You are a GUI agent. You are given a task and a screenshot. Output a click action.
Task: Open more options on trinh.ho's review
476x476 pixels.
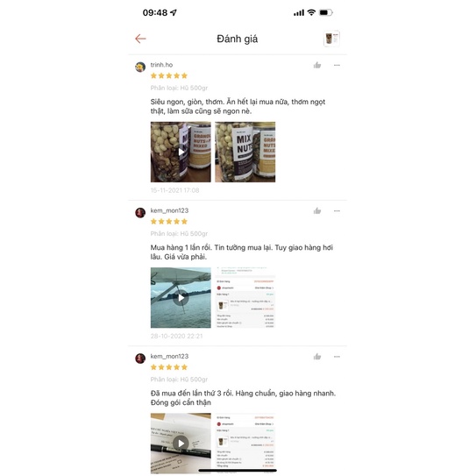point(337,65)
